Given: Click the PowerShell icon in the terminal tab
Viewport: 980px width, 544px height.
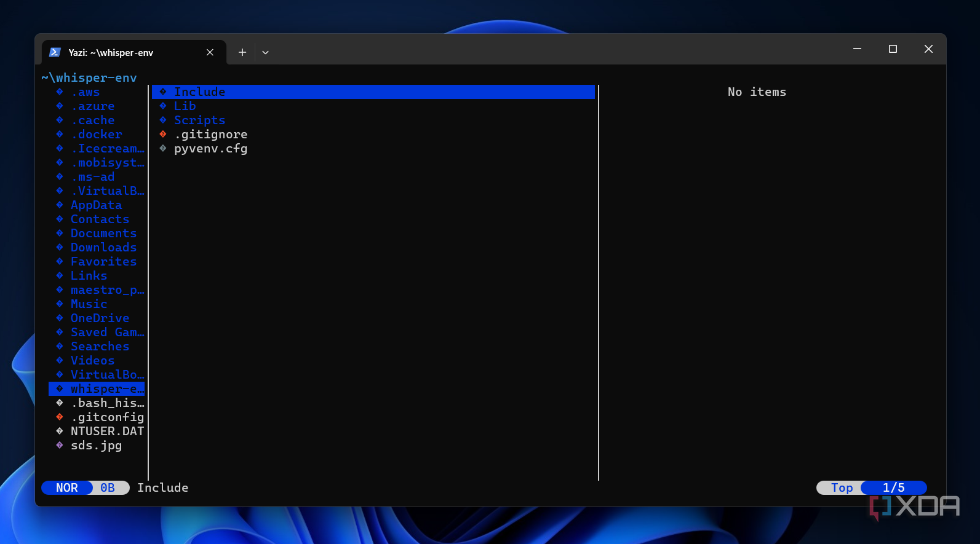Looking at the screenshot, I should tap(55, 52).
